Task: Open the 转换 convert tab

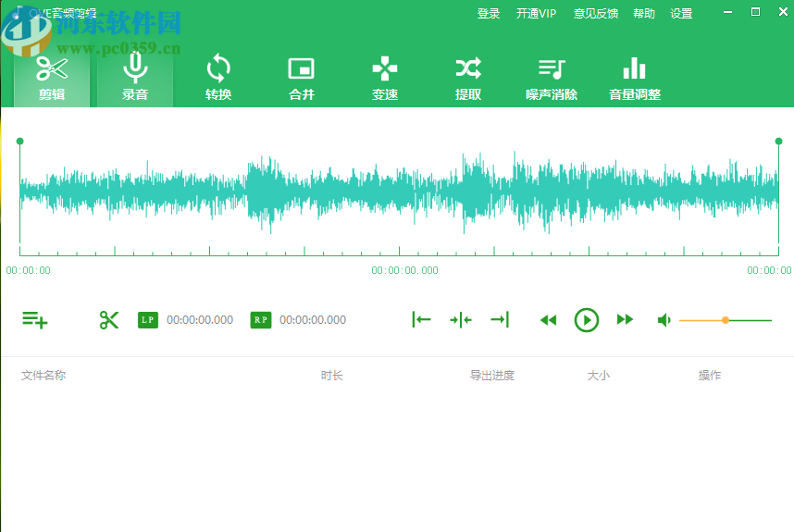Action: click(218, 78)
